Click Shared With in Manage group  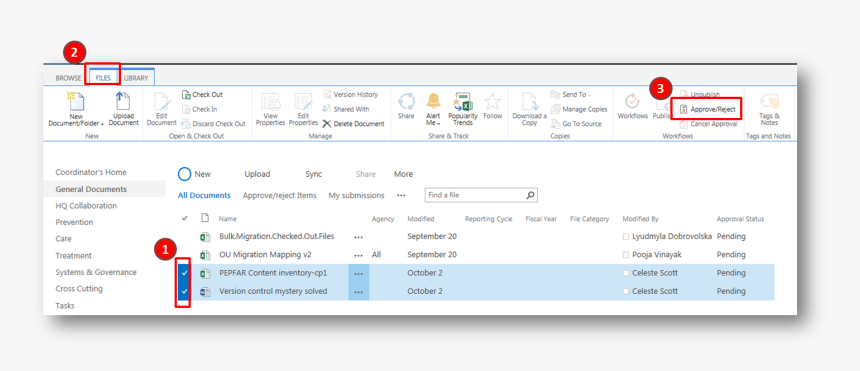(x=346, y=109)
